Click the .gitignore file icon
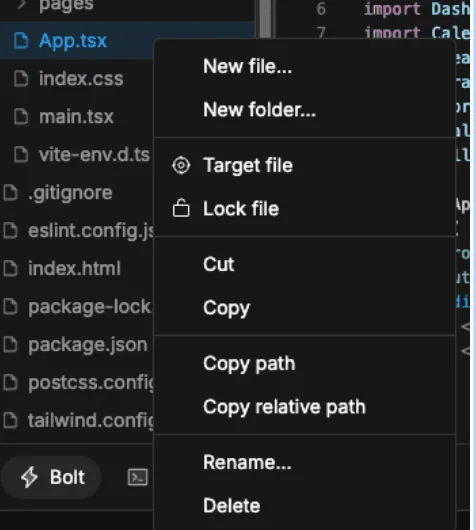Viewport: 476px width, 530px height. [x=10, y=193]
